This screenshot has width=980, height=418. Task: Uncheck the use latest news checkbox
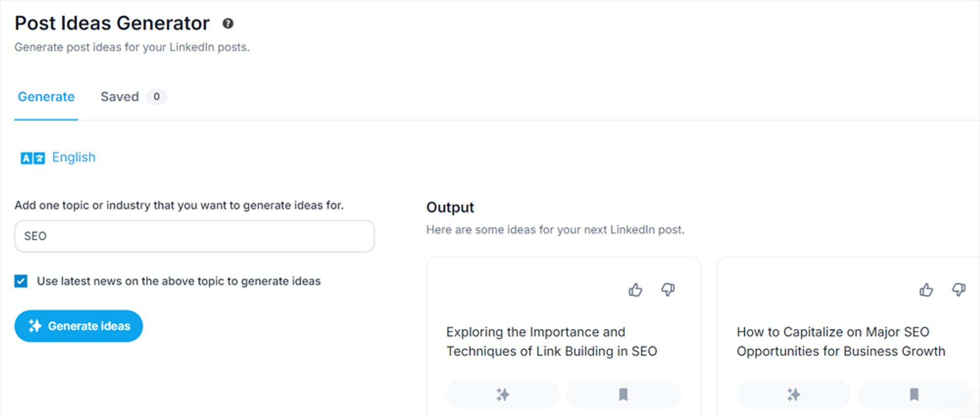click(21, 281)
